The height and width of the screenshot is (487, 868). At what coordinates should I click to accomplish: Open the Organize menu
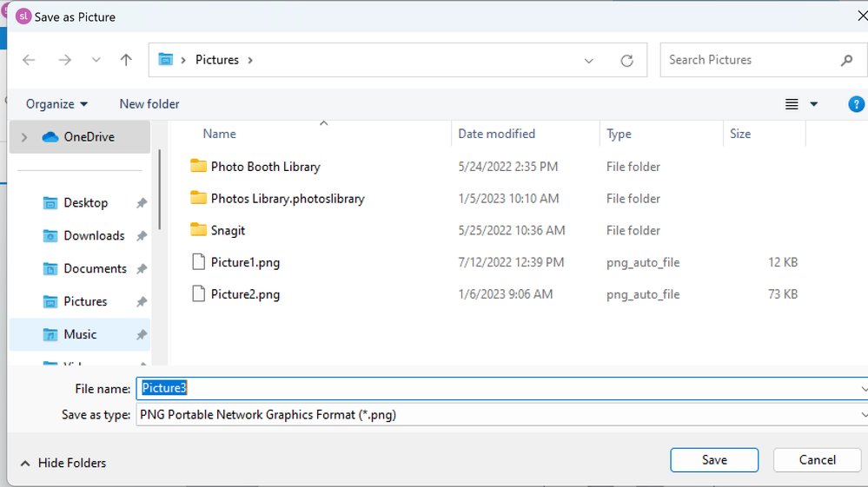click(x=57, y=104)
